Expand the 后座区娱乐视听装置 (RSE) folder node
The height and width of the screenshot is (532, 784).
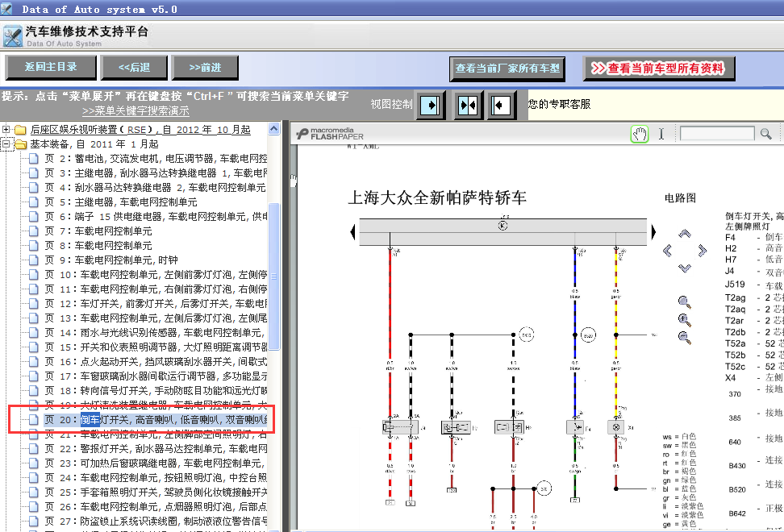click(x=6, y=130)
